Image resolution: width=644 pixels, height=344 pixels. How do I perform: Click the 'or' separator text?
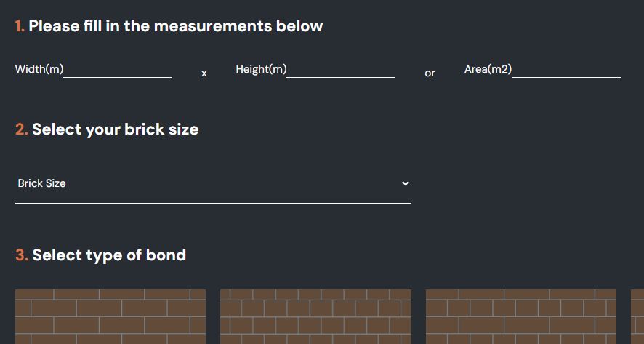(x=430, y=73)
